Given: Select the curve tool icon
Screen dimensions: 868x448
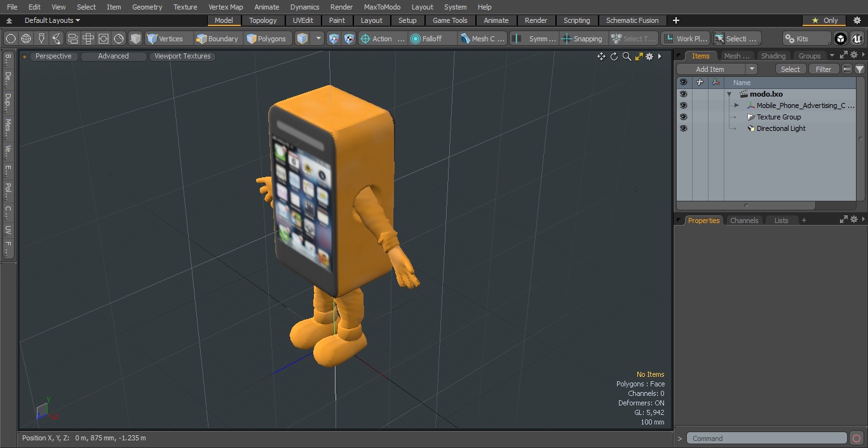Looking at the screenshot, I should [57, 39].
